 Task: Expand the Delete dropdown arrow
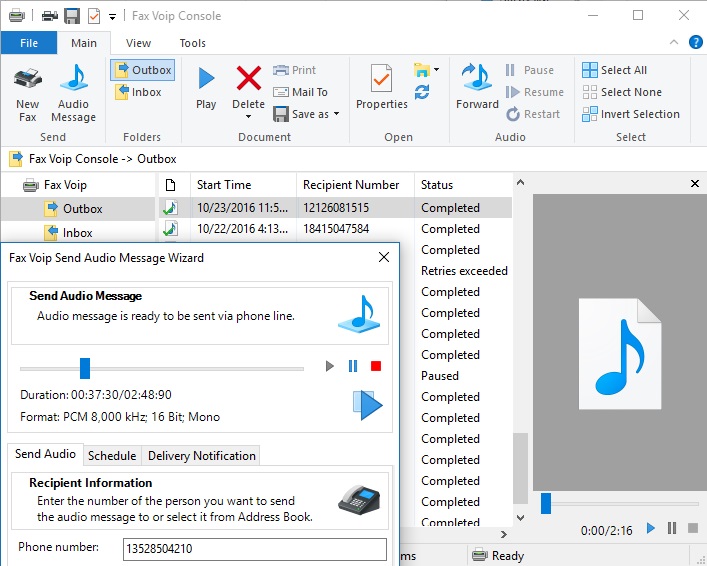tap(248, 117)
